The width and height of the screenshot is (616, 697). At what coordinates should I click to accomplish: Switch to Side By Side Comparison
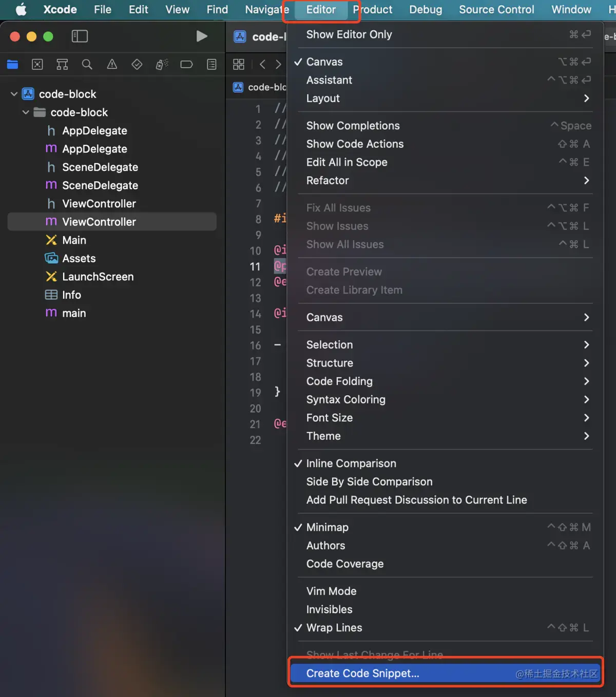[445, 482]
